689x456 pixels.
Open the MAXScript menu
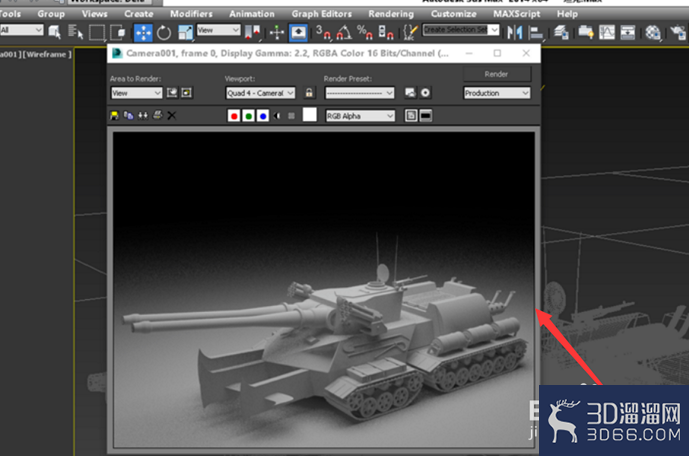tap(517, 14)
